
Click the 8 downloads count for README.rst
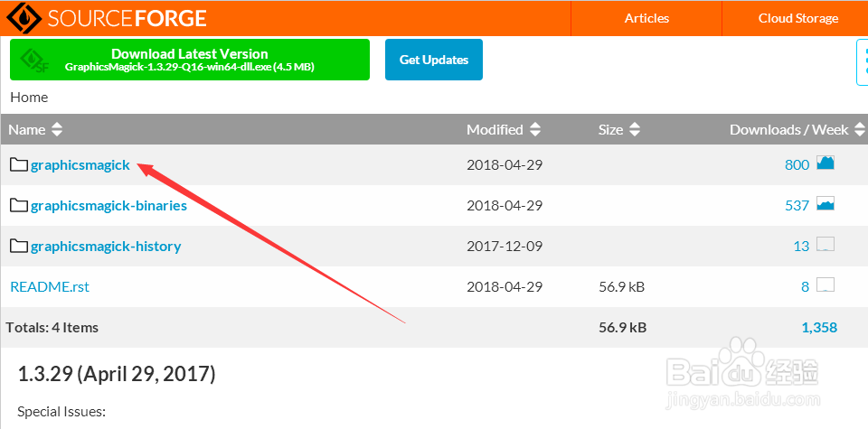(x=806, y=287)
